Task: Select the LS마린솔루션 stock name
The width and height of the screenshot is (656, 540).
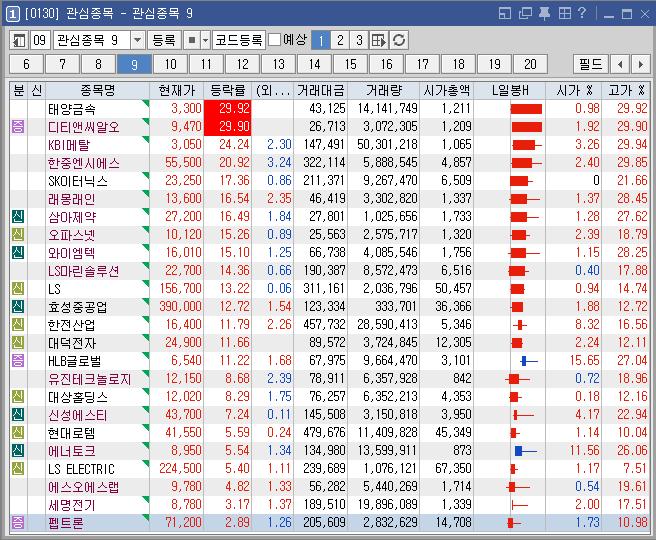Action: (x=83, y=271)
